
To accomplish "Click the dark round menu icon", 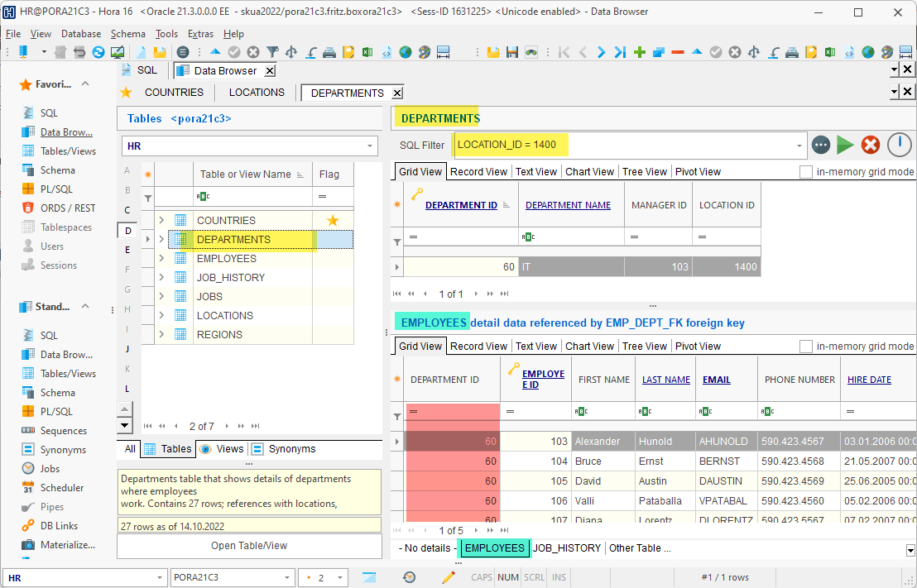I will [x=183, y=52].
